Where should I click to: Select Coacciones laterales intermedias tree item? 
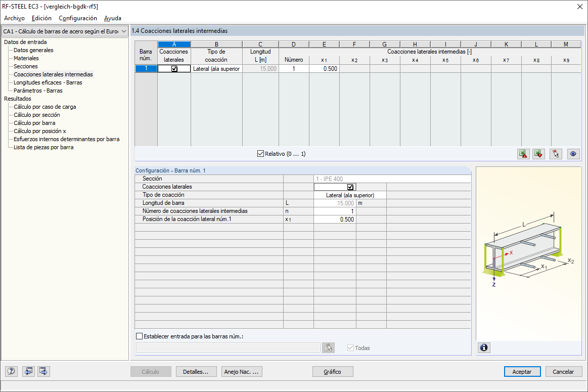pos(53,74)
